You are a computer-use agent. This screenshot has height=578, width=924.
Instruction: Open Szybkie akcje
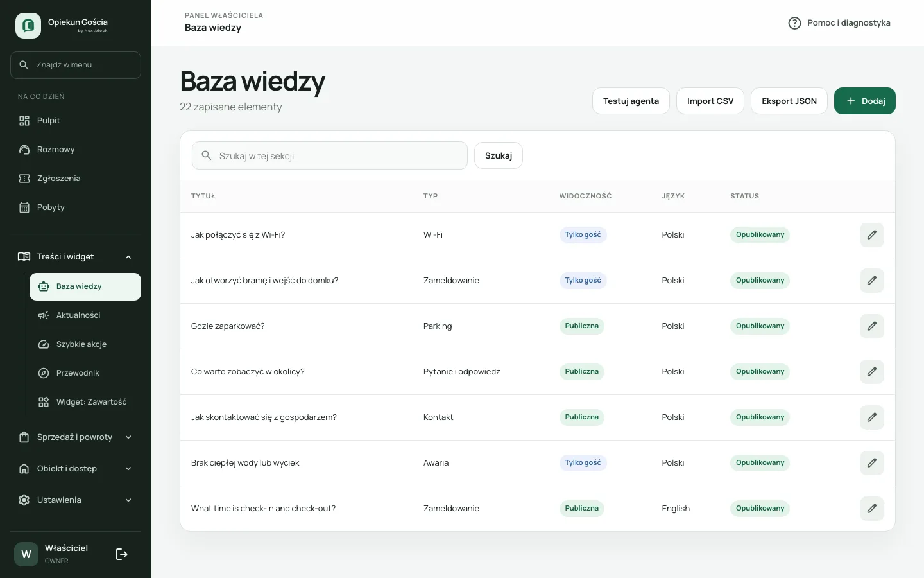click(85, 344)
